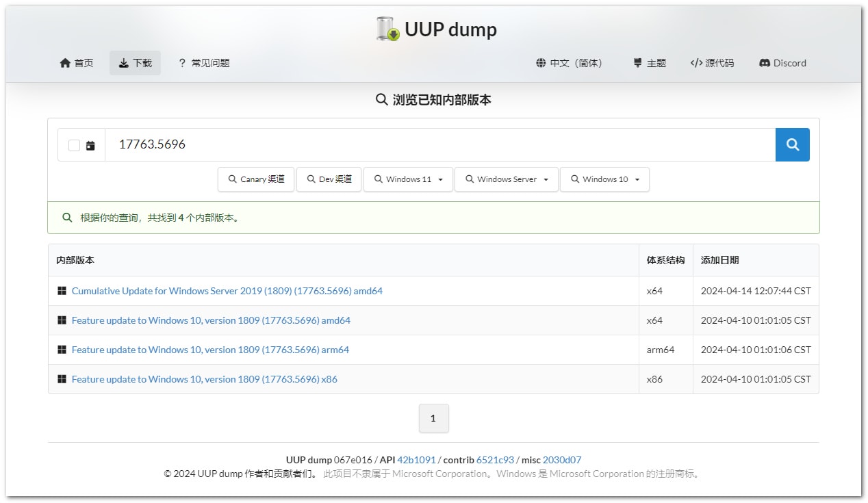Open Feature update 1809 (17763.5696) arm64 link

pos(210,350)
